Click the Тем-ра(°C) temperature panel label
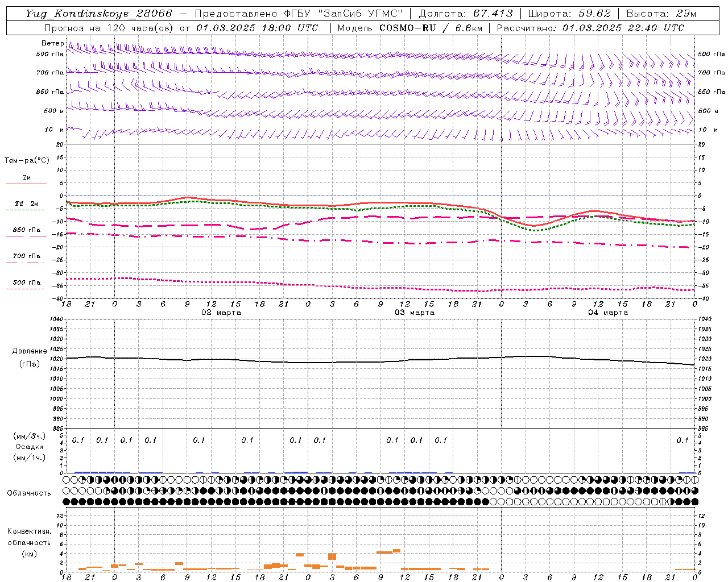The height and width of the screenshot is (582, 728). [x=27, y=161]
